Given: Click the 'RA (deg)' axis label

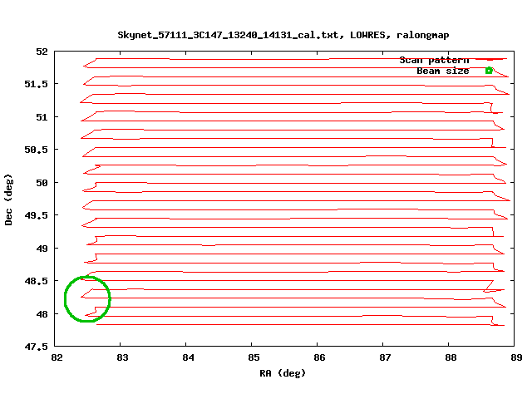Looking at the screenshot, I should (283, 373).
